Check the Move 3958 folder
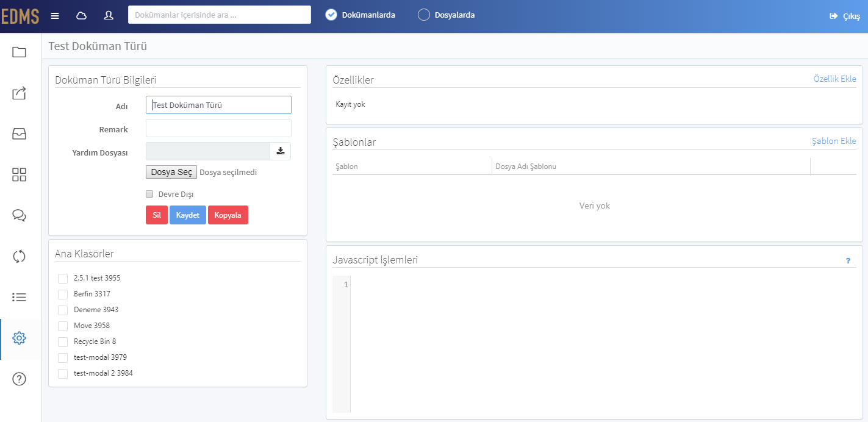This screenshot has height=422, width=868. point(63,326)
